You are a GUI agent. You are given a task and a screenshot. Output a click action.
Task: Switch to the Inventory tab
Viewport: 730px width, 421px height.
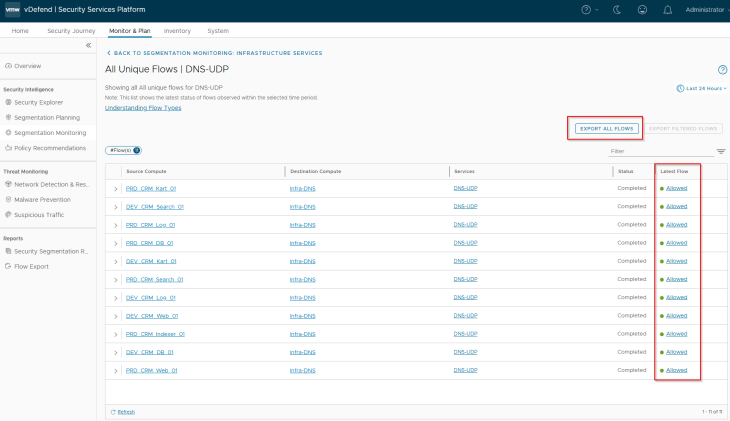(x=177, y=31)
